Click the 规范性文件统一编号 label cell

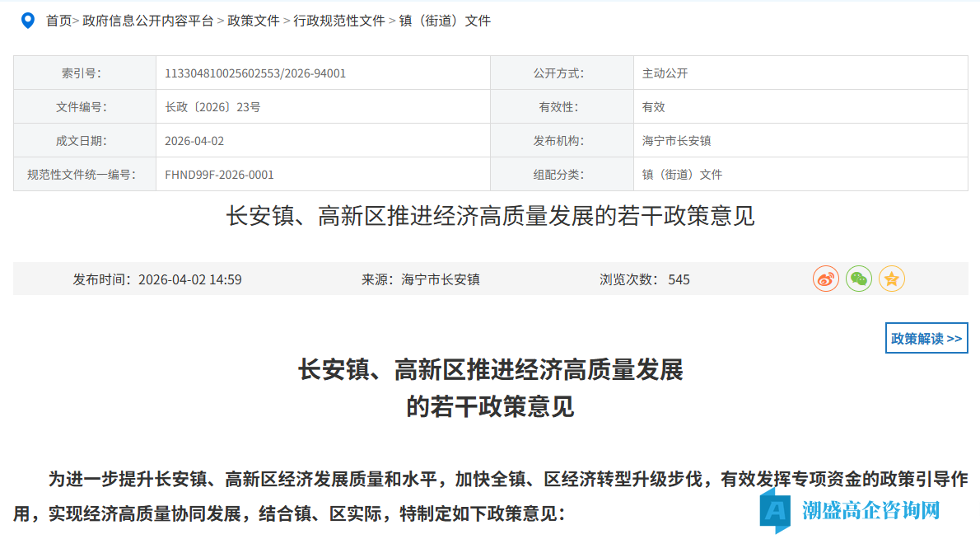click(x=84, y=175)
